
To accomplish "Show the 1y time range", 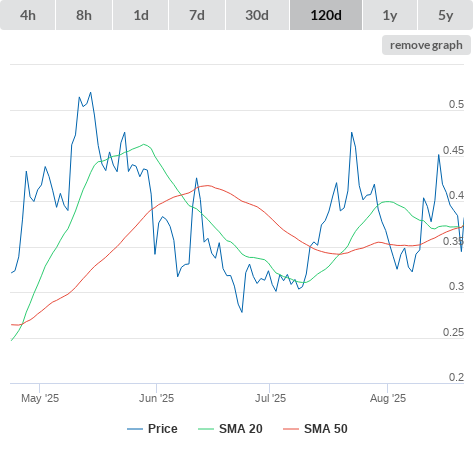I will tap(390, 15).
